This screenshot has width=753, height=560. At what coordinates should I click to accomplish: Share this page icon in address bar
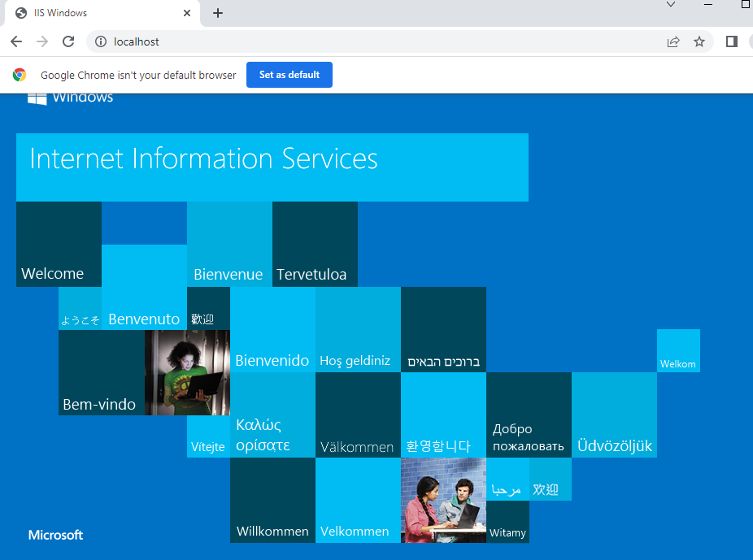click(x=673, y=41)
